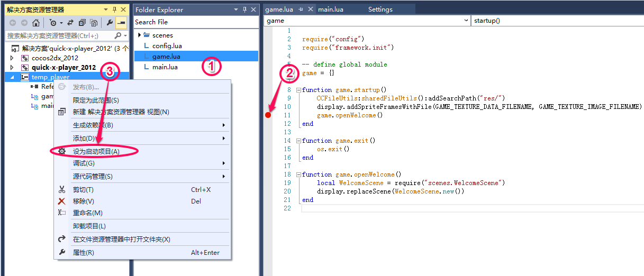The image size is (644, 276).
Task: Click the temp_player Lua project icon
Action: click(x=24, y=77)
